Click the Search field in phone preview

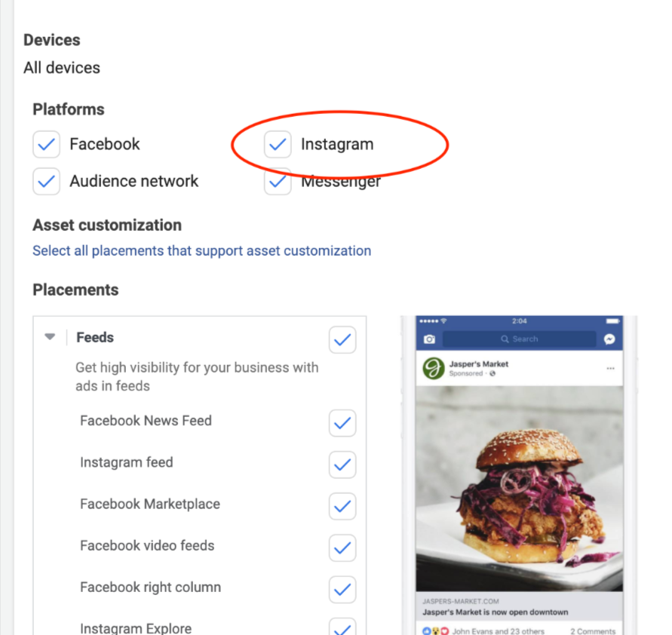(519, 339)
